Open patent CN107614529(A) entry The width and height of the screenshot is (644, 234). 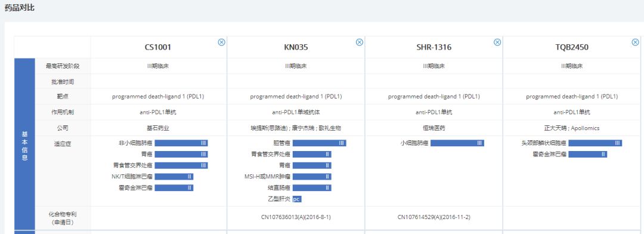pos(434,217)
